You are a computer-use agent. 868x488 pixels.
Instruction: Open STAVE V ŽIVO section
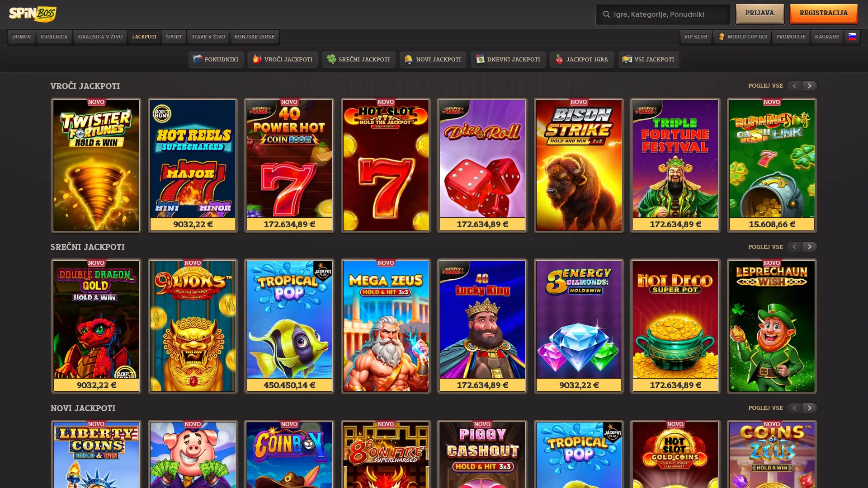coord(208,37)
